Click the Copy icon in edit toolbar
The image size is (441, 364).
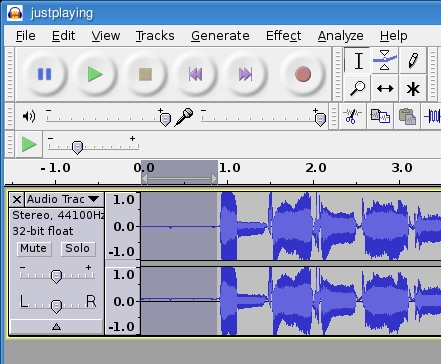tap(380, 116)
